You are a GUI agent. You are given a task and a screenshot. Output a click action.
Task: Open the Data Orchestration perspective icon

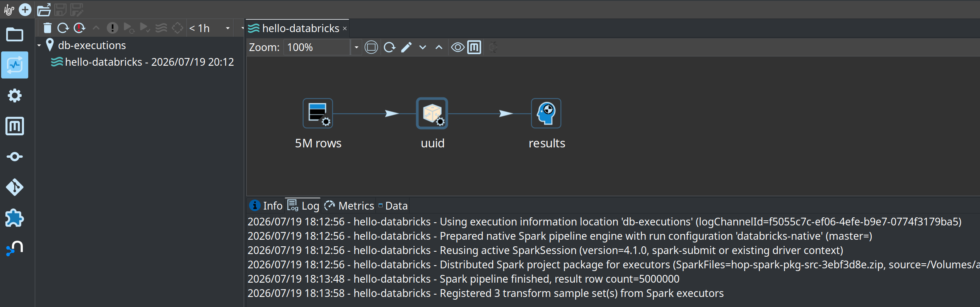coord(15,157)
